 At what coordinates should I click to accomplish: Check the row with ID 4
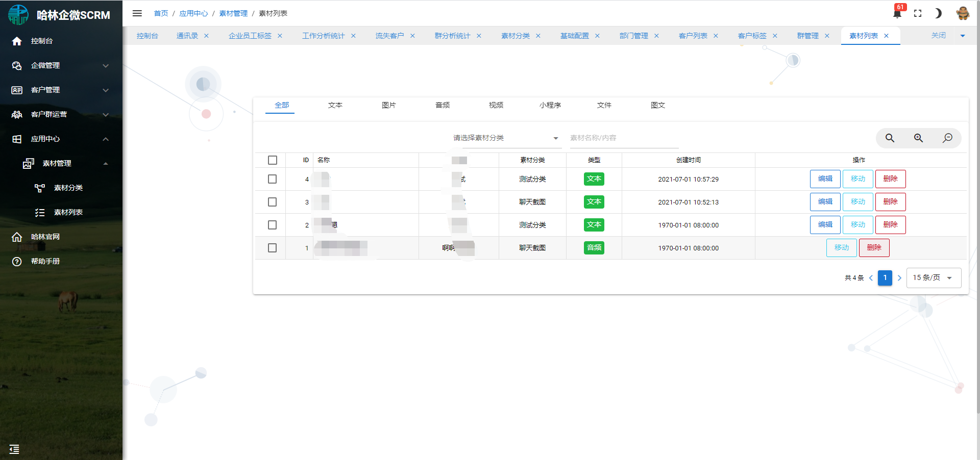coord(273,179)
